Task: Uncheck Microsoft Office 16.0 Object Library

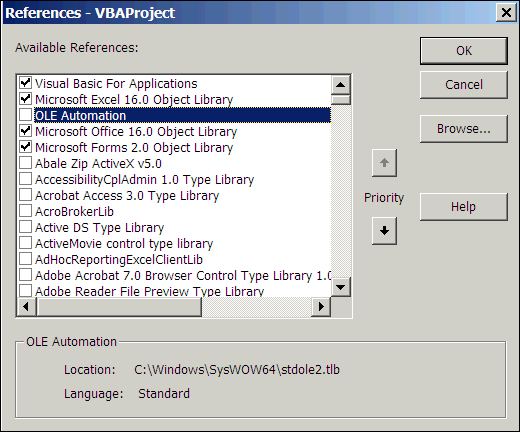Action: (x=26, y=131)
